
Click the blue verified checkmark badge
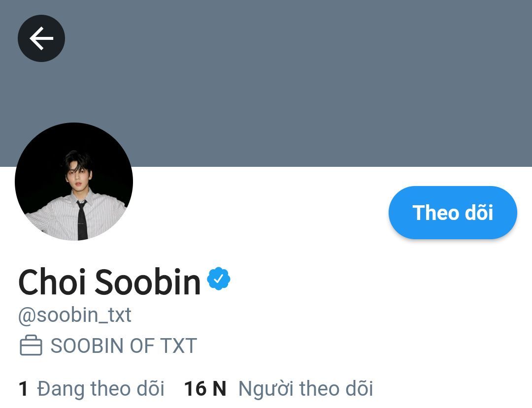point(218,279)
